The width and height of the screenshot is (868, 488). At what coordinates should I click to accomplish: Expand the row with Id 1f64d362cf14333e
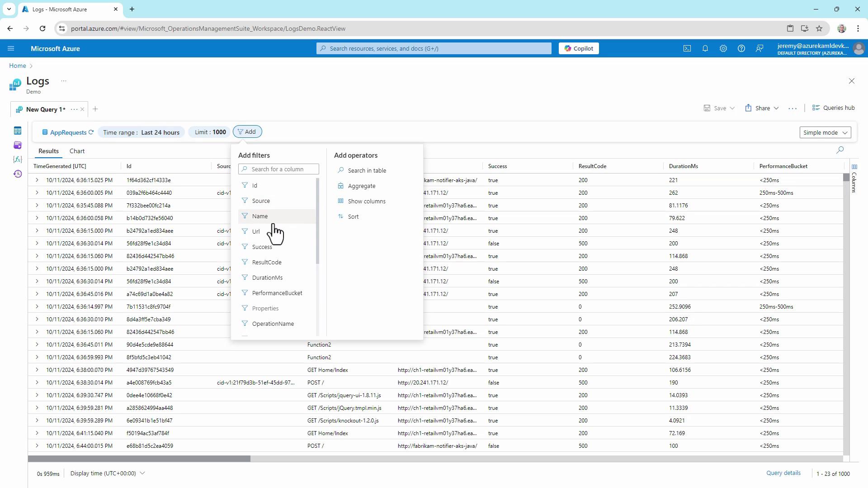click(37, 180)
